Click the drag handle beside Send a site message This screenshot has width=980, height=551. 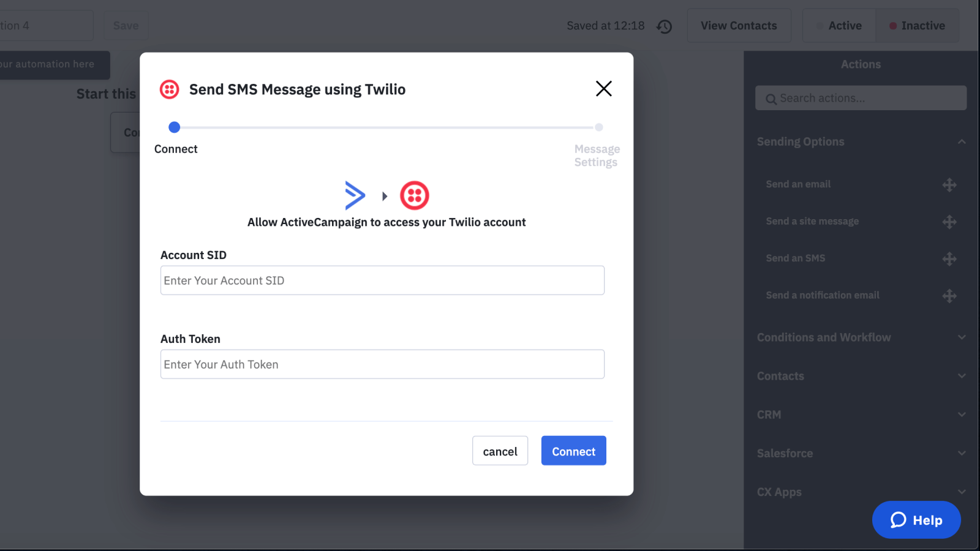949,222
